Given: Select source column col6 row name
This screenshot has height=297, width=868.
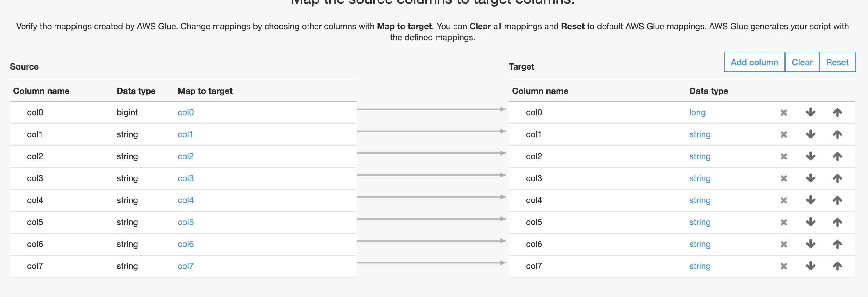Looking at the screenshot, I should (35, 244).
